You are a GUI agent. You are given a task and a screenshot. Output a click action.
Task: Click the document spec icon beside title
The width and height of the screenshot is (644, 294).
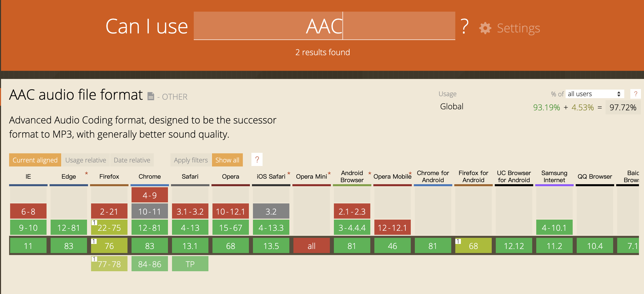tap(151, 96)
